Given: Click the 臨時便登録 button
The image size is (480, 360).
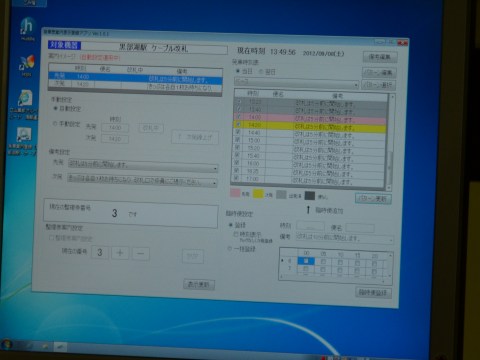Looking at the screenshot, I should click(x=373, y=293).
